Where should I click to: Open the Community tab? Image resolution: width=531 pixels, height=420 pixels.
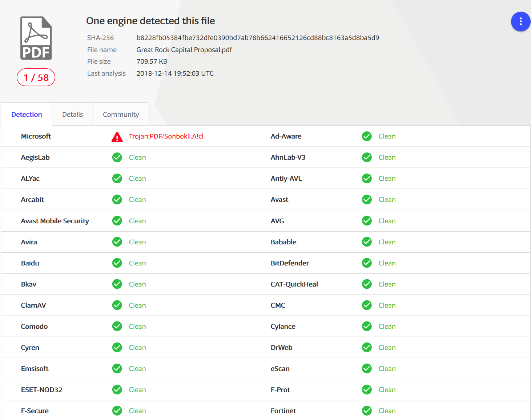point(121,114)
